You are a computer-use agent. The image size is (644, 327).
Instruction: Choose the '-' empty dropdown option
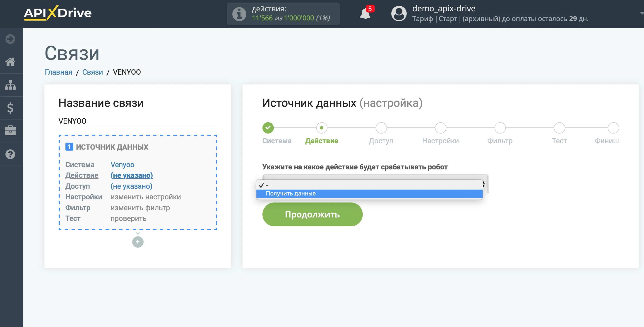[x=369, y=185]
